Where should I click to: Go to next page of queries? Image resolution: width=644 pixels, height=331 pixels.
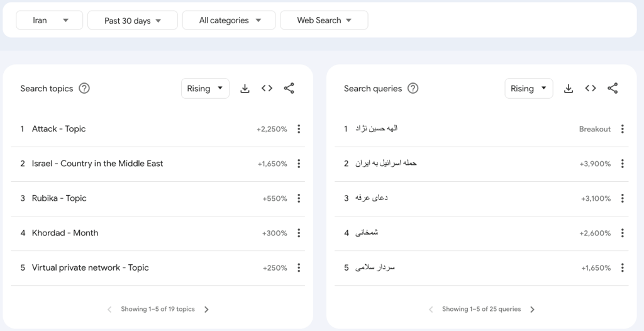tap(532, 310)
